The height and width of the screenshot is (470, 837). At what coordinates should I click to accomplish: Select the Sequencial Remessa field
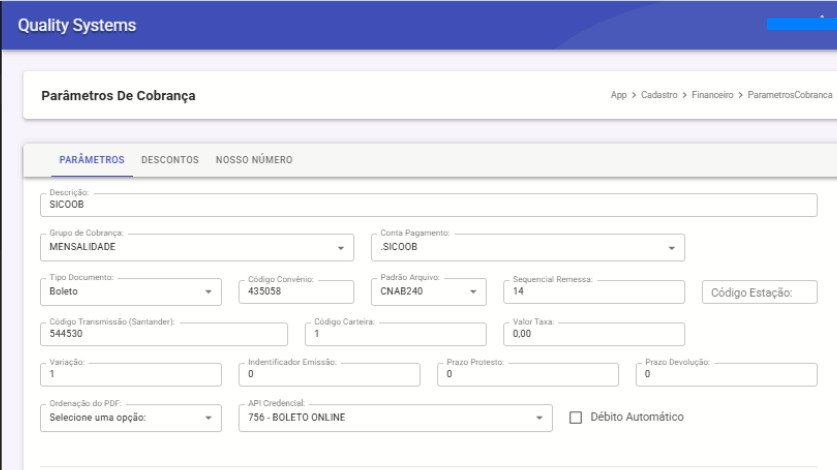(x=594, y=291)
